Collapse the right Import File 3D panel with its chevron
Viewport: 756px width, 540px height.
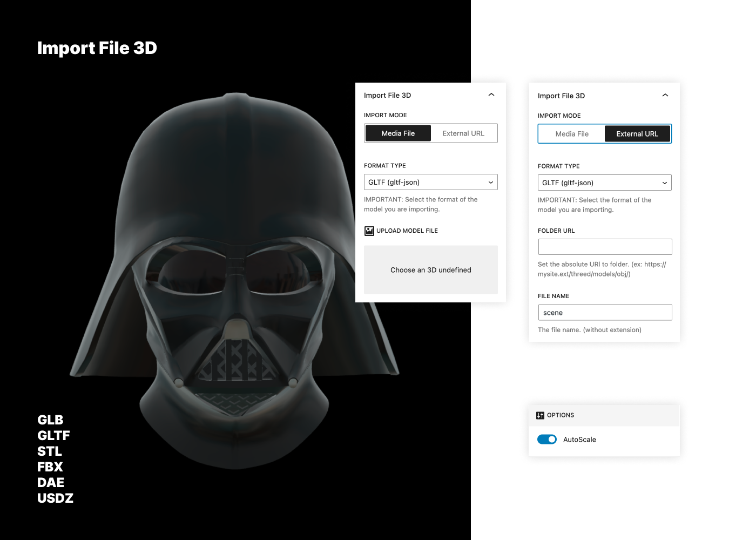[x=665, y=94]
